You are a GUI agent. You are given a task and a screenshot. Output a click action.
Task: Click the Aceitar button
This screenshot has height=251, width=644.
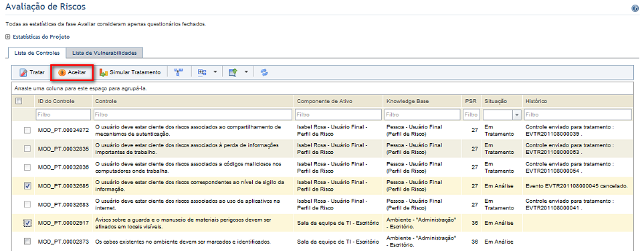[x=72, y=73]
